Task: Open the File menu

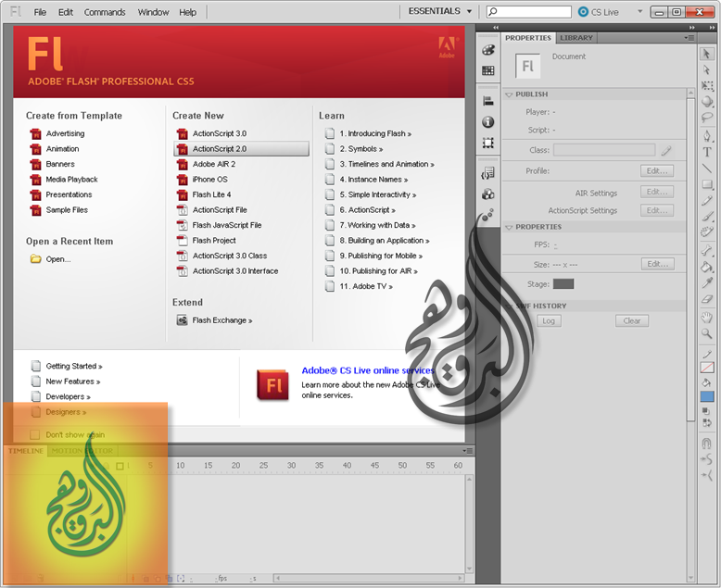Action: click(x=40, y=12)
